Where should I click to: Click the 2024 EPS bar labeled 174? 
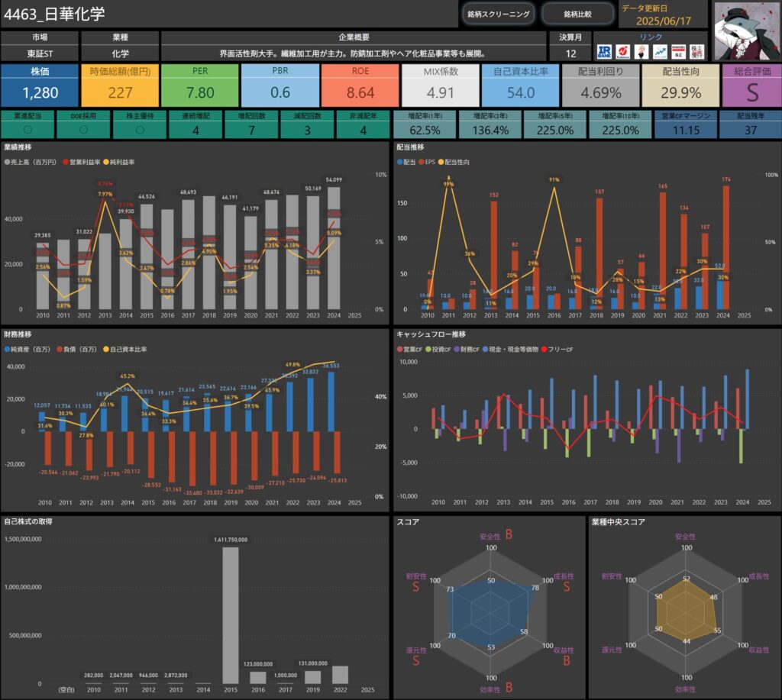coord(726,248)
